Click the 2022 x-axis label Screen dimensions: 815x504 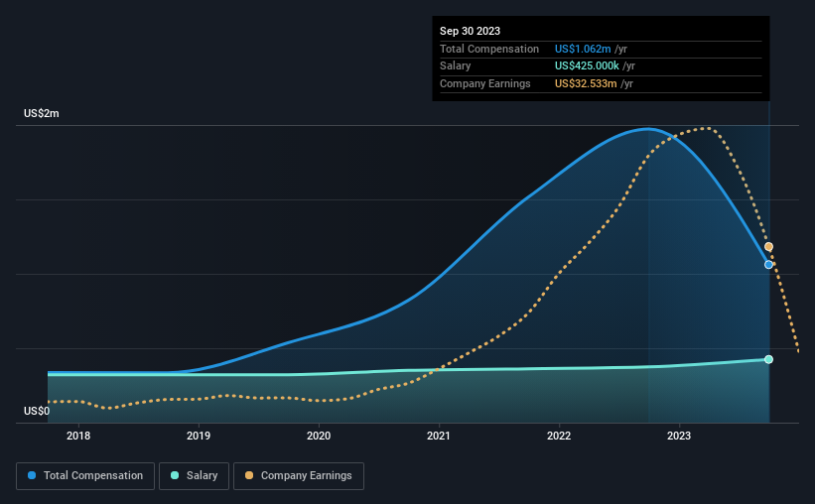(x=559, y=436)
